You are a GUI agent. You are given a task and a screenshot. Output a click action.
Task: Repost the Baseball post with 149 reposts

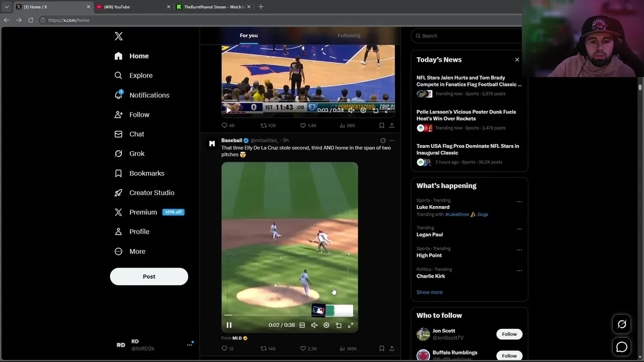point(268,348)
